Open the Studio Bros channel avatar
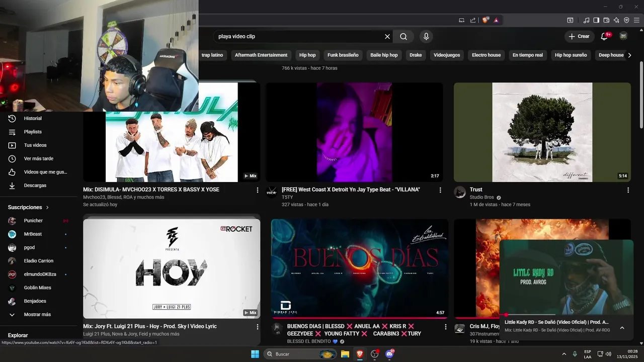This screenshot has height=362, width=644. click(x=460, y=192)
